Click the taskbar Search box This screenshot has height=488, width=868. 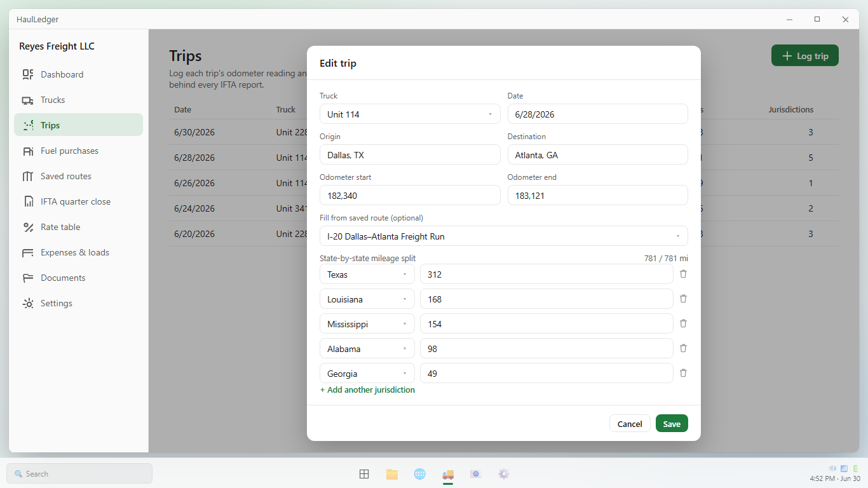pyautogui.click(x=79, y=474)
